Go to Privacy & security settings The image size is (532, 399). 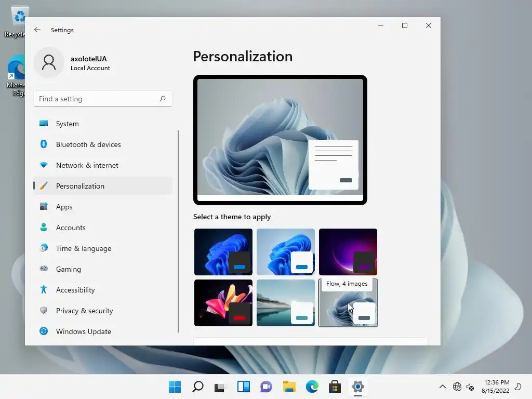103,311
